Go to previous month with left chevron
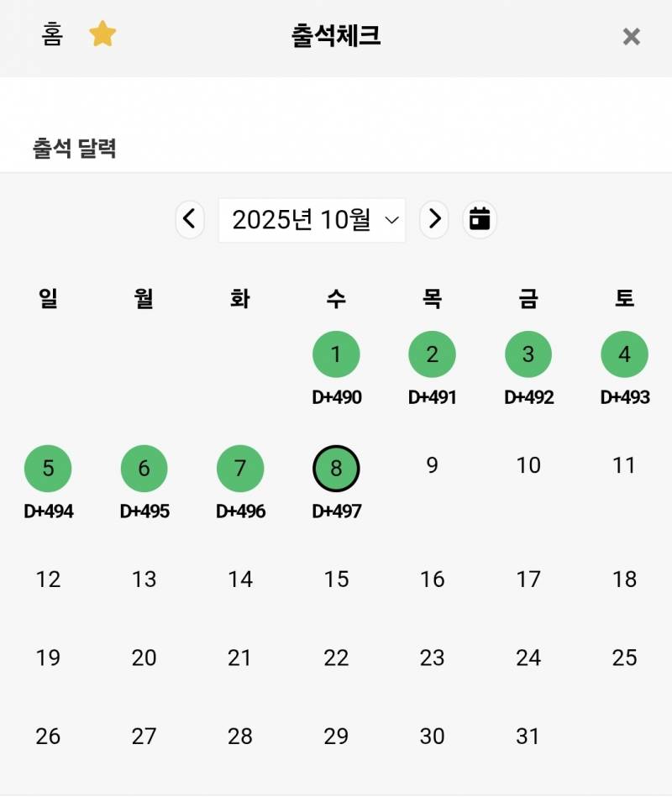Viewport: 672px width, 797px height. point(190,219)
